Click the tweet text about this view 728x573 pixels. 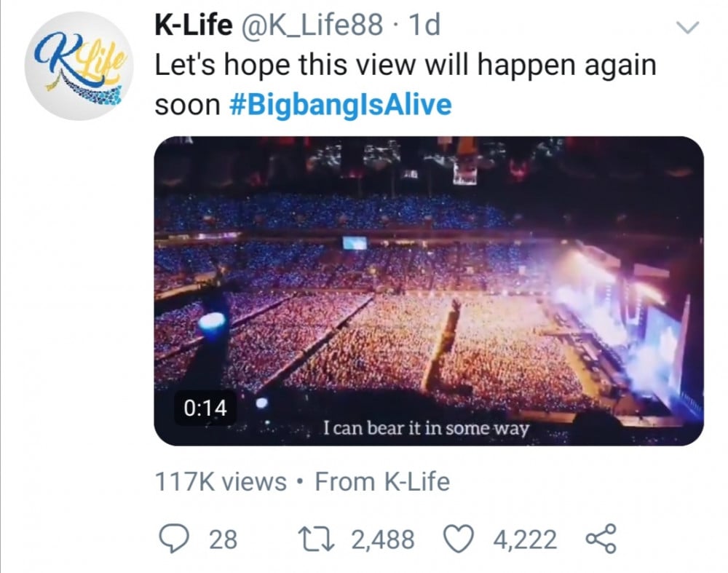tap(405, 66)
